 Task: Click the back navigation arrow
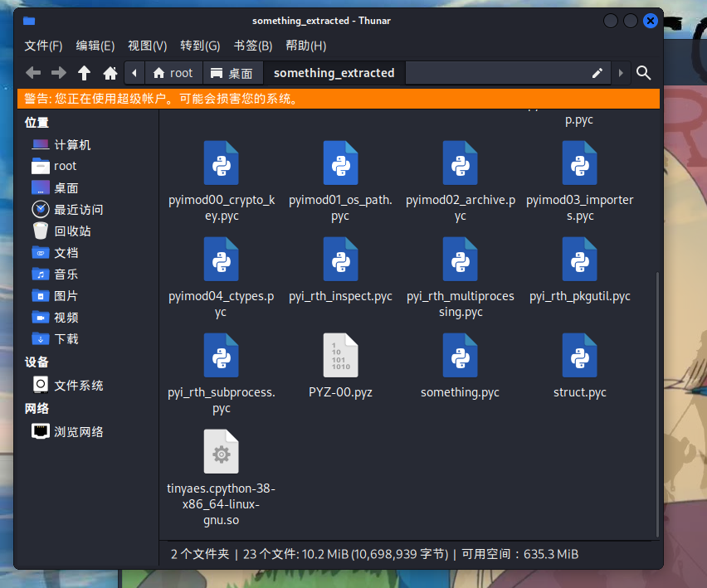click(x=33, y=73)
